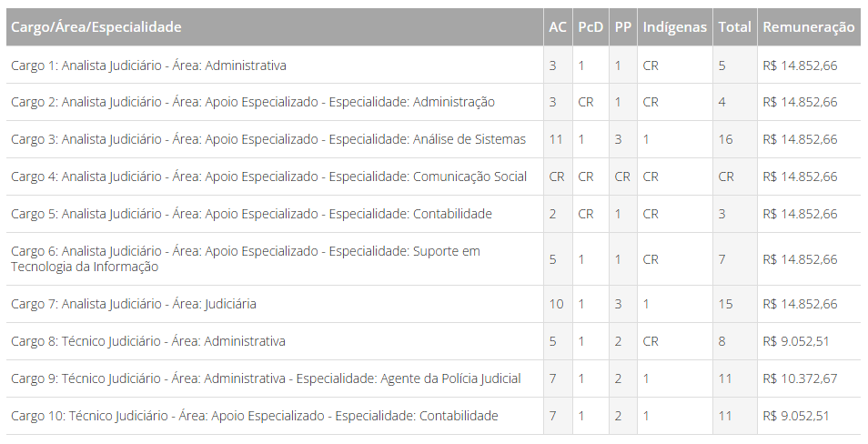
Task: Select Cargo 5 Contabilidade analyst row
Action: [x=433, y=214]
